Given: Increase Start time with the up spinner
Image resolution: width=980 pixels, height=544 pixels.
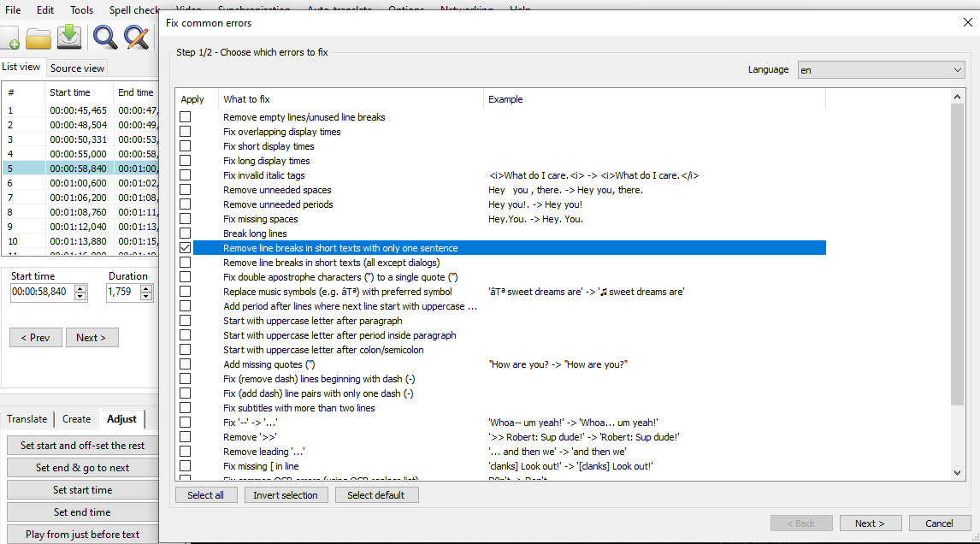Looking at the screenshot, I should tap(80, 289).
